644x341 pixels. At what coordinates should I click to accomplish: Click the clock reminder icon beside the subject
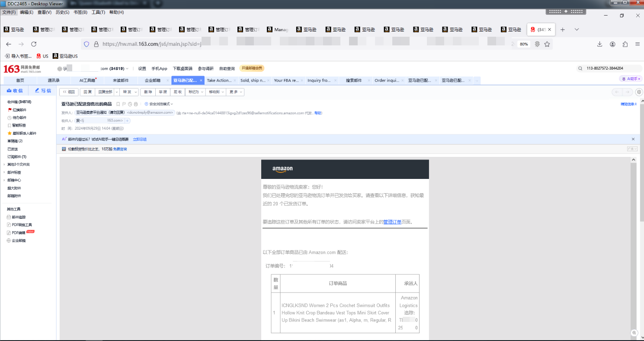130,104
